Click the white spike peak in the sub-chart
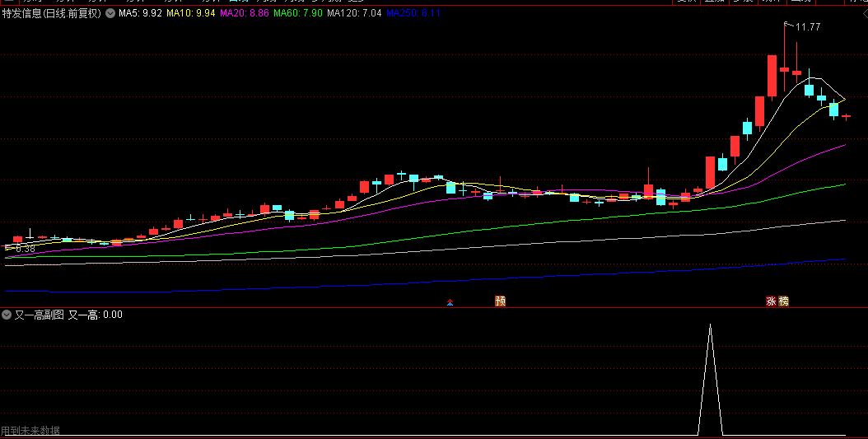868x439 pixels. [710, 327]
